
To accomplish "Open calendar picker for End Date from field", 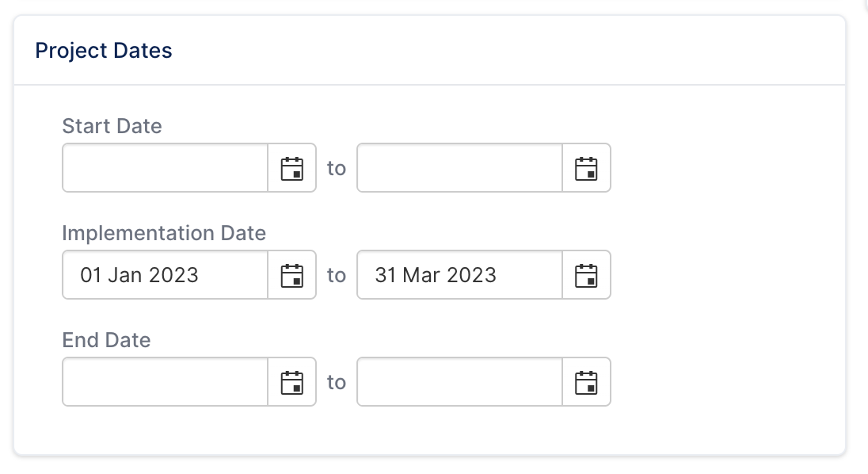I will (291, 382).
